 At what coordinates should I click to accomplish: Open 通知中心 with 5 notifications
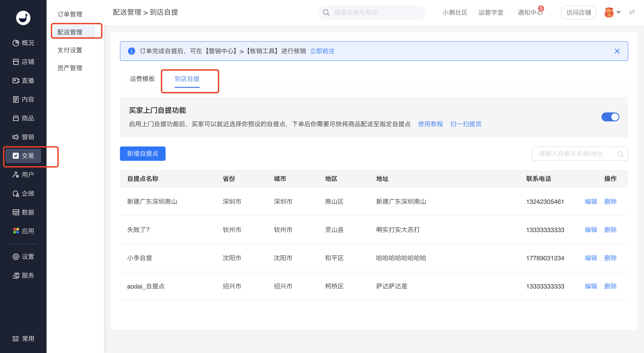click(x=530, y=13)
